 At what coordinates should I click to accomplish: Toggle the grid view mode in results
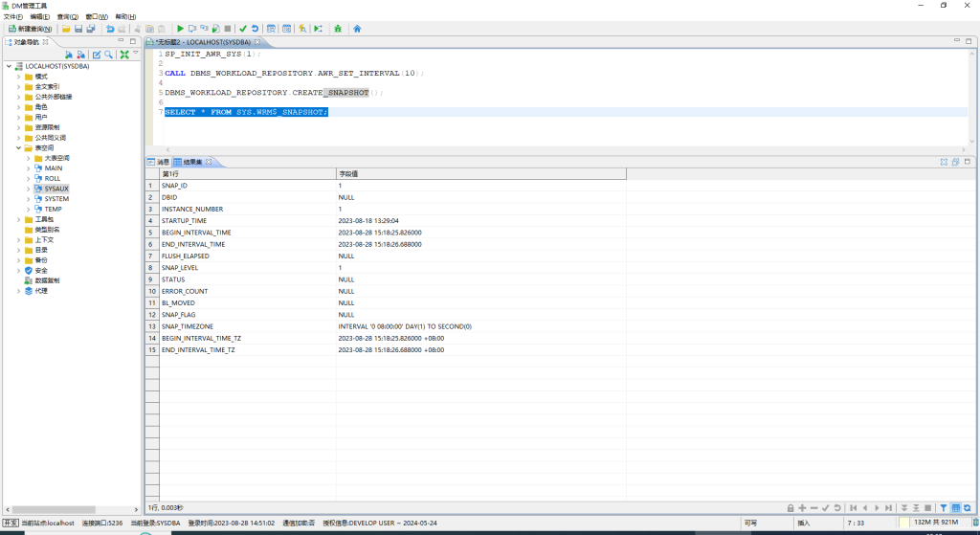(955, 507)
